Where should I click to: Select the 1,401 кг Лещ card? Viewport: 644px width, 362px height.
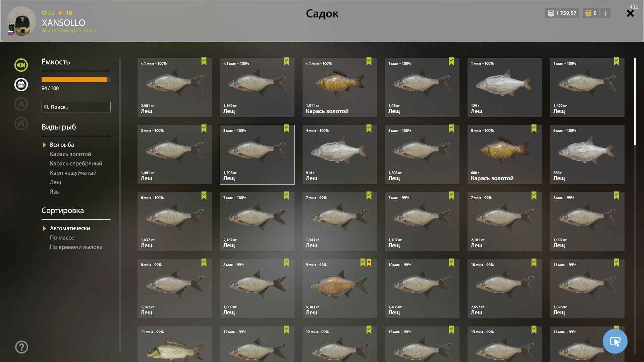point(175,155)
